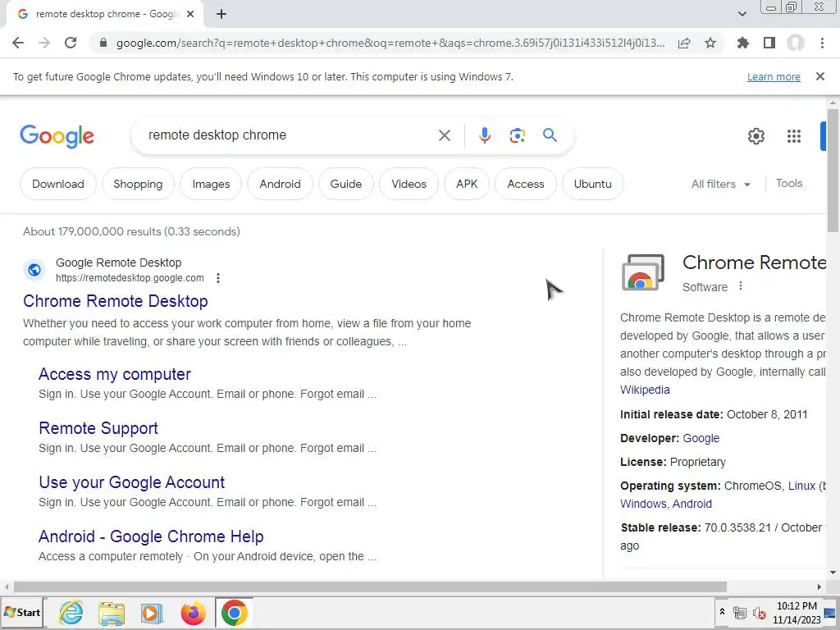Reload the current page
This screenshot has height=630, width=840.
click(x=71, y=43)
